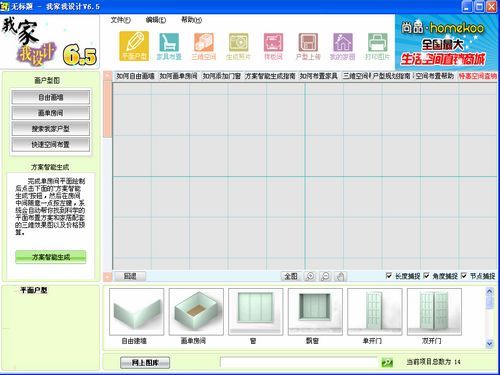Click the thumbnail list scroll-down arrow

[489, 343]
